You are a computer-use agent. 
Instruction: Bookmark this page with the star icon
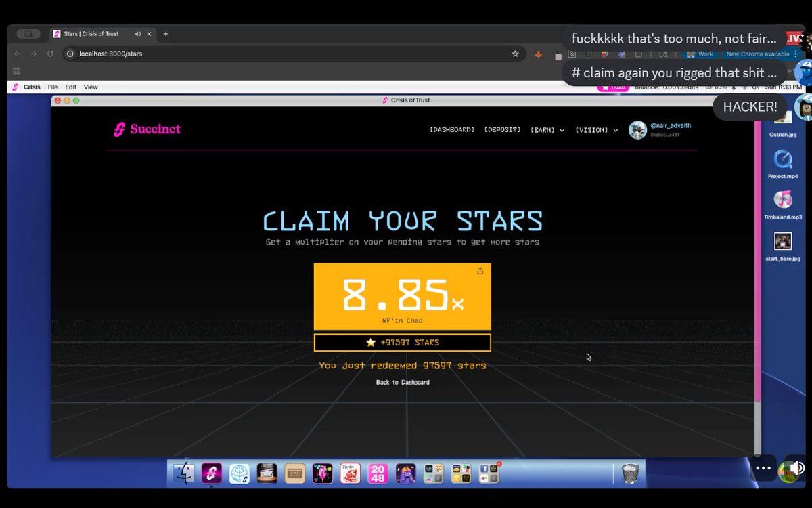(515, 54)
